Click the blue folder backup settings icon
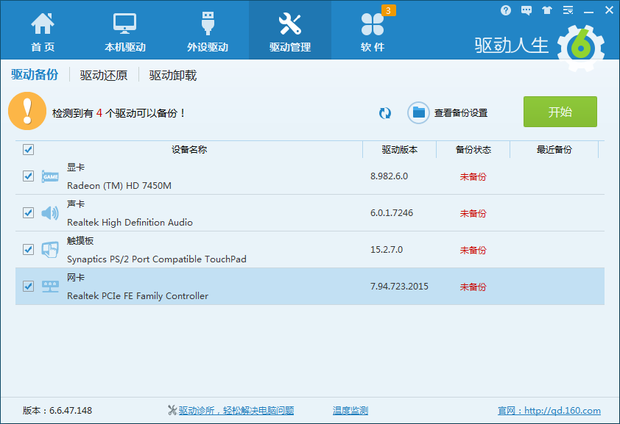Image resolution: width=620 pixels, height=424 pixels. (x=418, y=113)
